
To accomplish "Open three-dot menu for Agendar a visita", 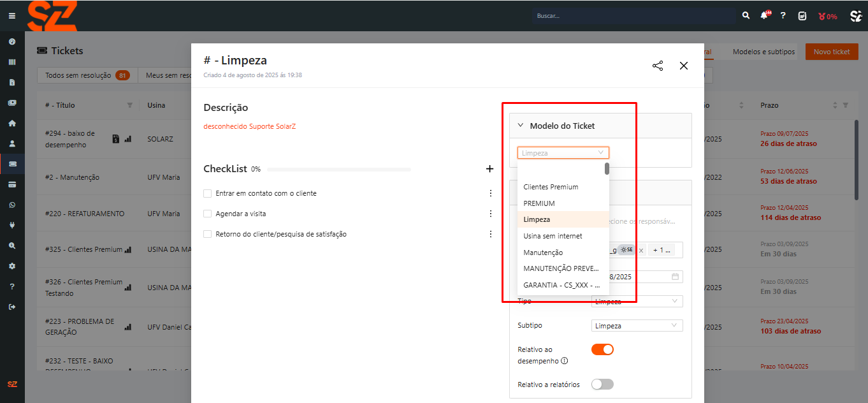I will [x=491, y=214].
